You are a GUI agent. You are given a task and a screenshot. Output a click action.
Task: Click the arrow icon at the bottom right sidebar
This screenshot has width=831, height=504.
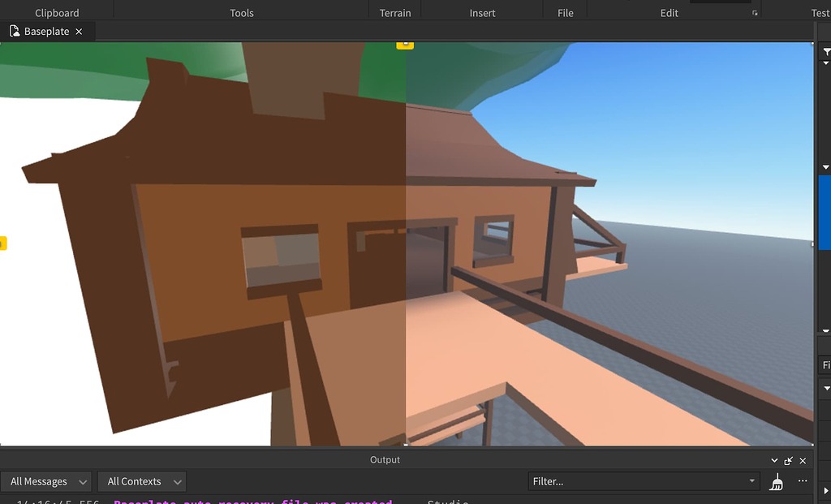pos(827,489)
